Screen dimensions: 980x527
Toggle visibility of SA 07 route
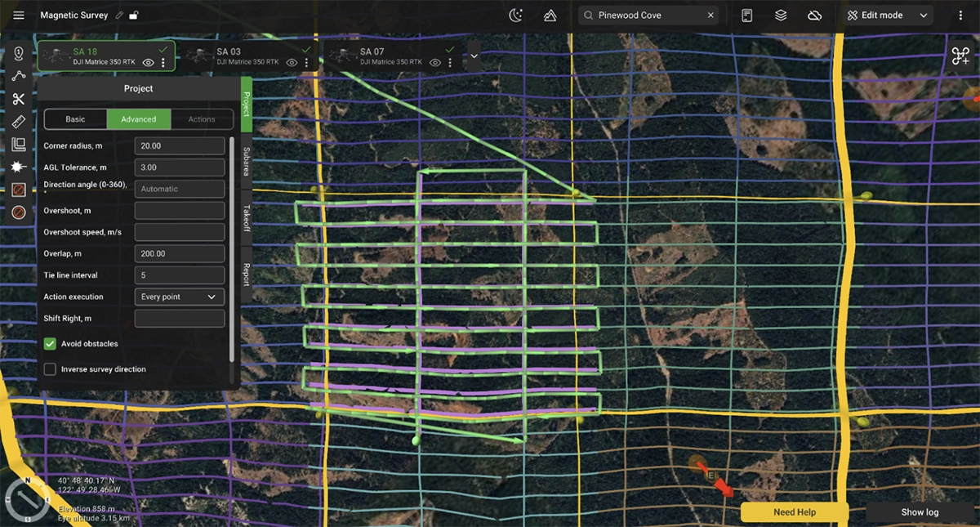[436, 62]
